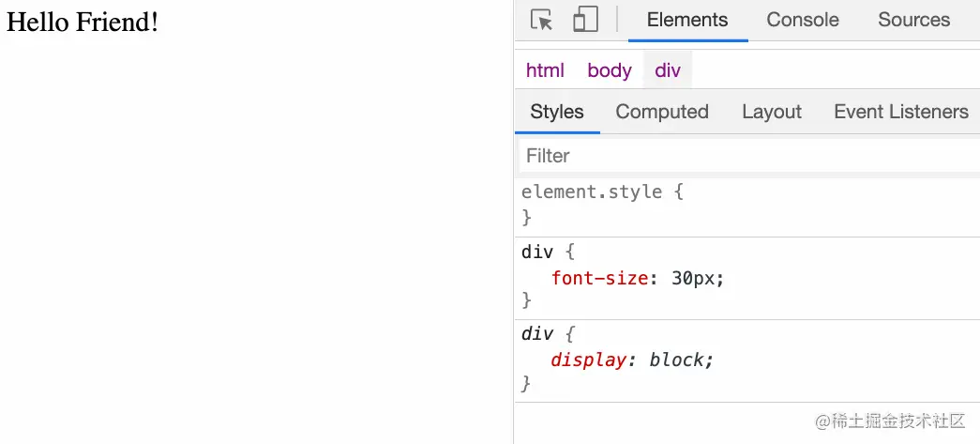The image size is (980, 444).
Task: Switch to the Computed tab
Action: [x=662, y=112]
